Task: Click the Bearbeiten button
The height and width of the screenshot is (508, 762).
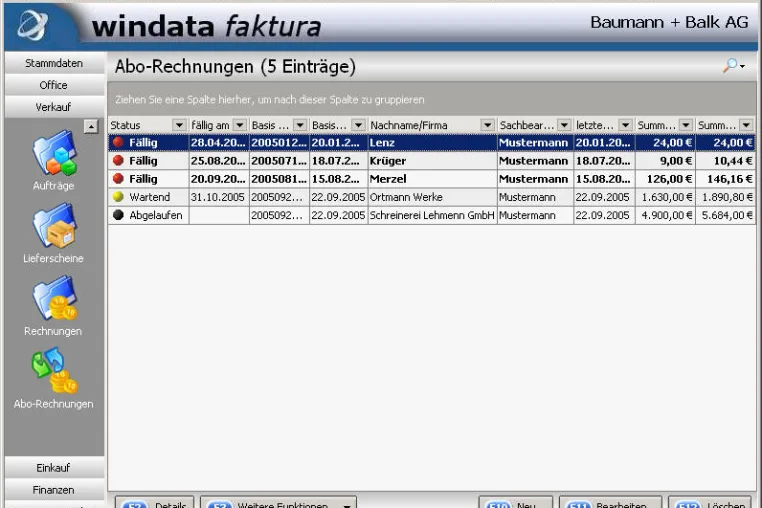Action: [x=611, y=503]
